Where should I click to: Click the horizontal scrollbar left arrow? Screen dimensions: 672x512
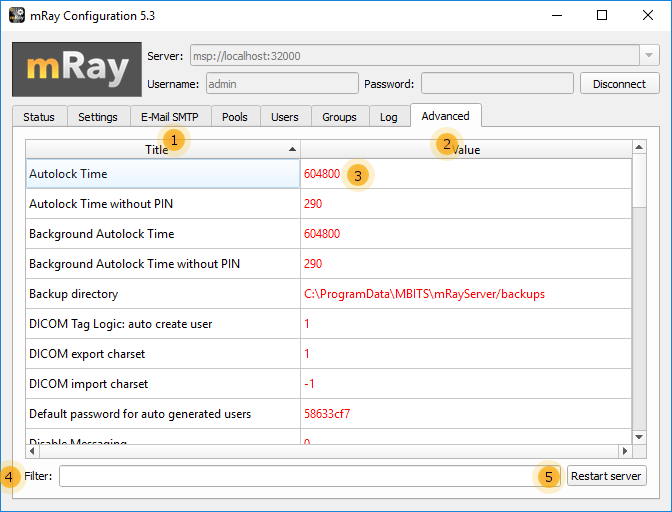tap(32, 451)
